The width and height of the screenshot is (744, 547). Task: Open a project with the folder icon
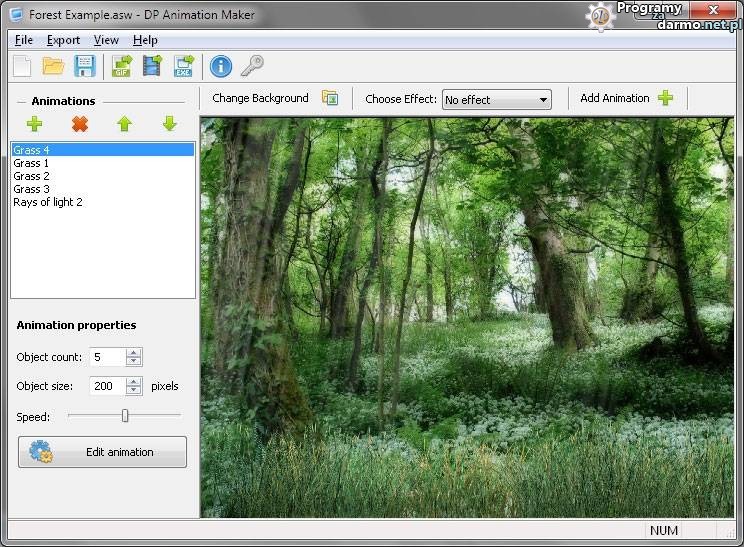(x=53, y=66)
